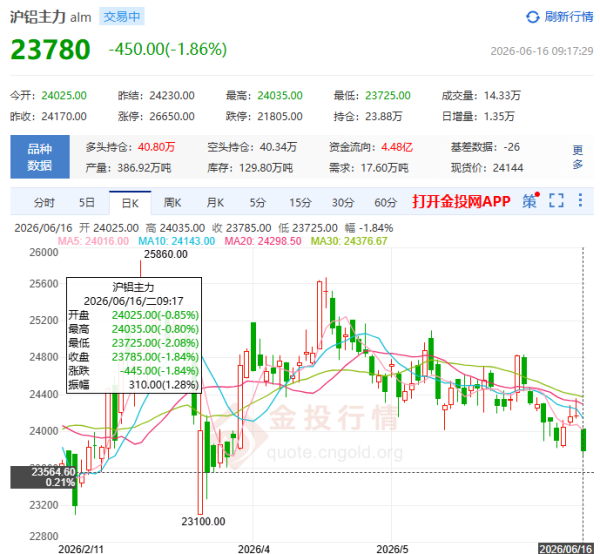Screen dimensions: 600x554
Task: Click the MA20: 24298.50 legend label
Action: pyautogui.click(x=263, y=241)
